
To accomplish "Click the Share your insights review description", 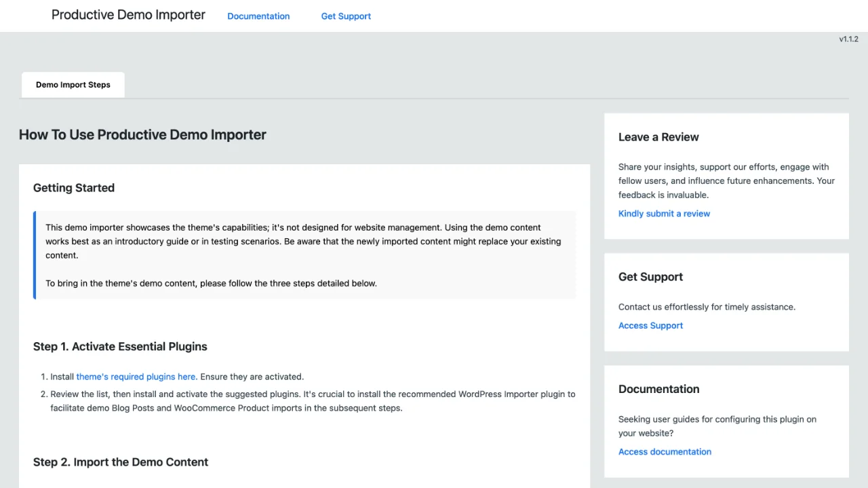I will coord(726,181).
